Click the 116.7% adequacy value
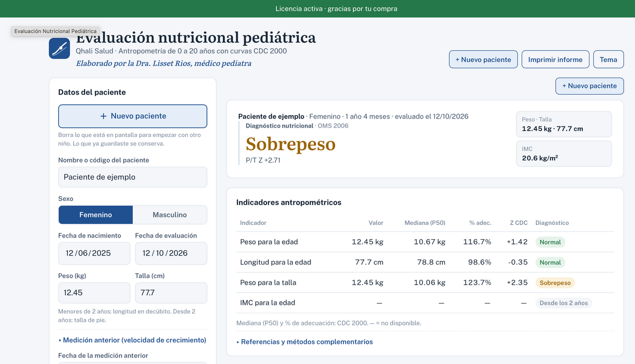This screenshot has height=364, width=635. [477, 242]
